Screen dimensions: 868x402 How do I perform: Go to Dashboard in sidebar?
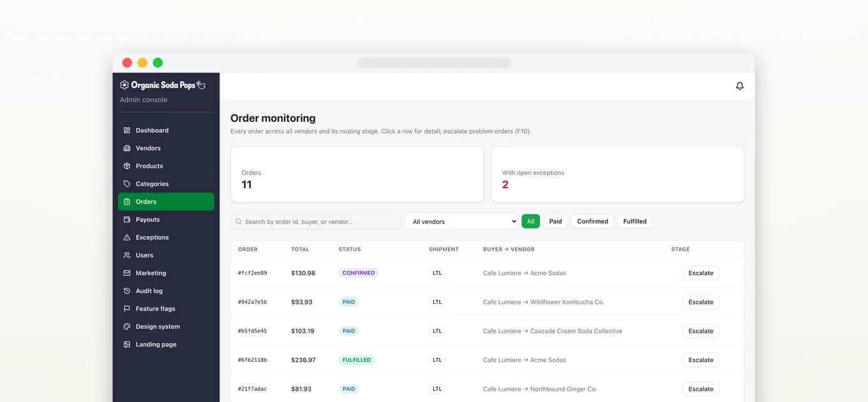[166, 130]
